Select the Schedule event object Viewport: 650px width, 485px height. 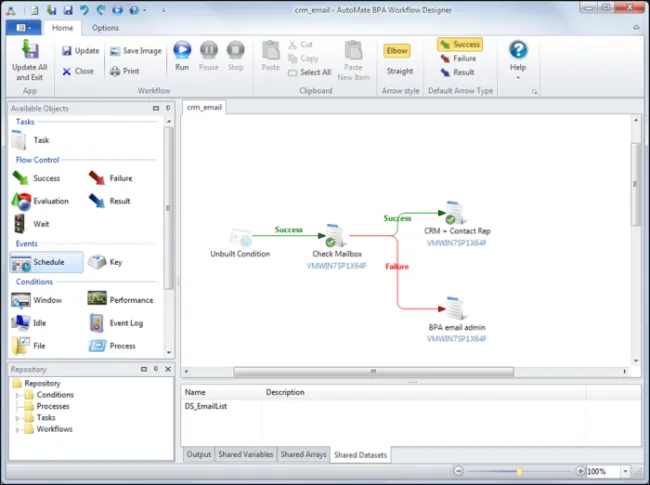point(46,262)
